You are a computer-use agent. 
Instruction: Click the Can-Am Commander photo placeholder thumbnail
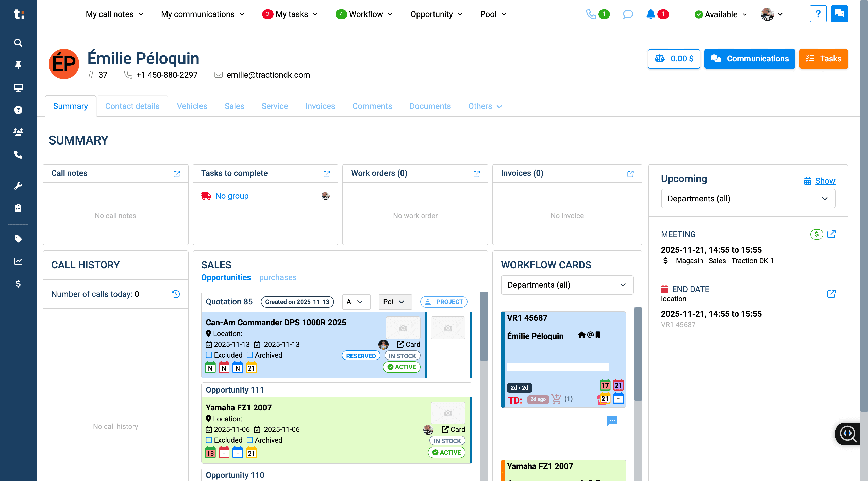point(403,328)
